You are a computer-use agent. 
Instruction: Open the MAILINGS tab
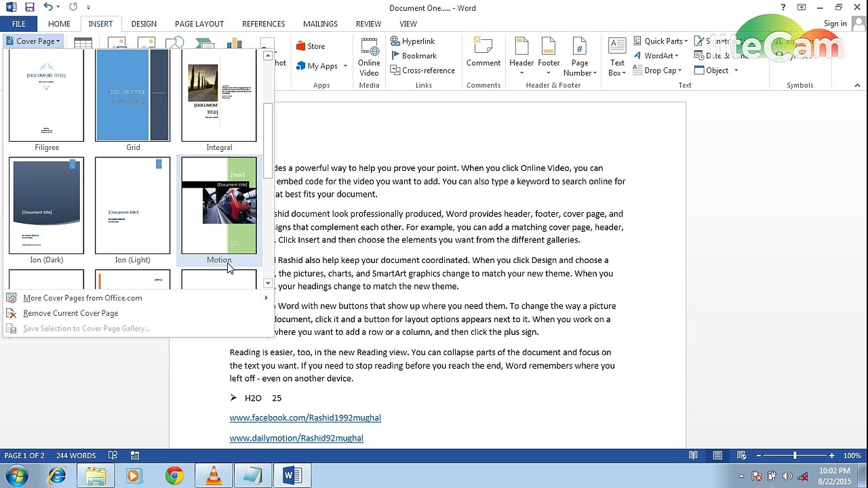pos(320,24)
